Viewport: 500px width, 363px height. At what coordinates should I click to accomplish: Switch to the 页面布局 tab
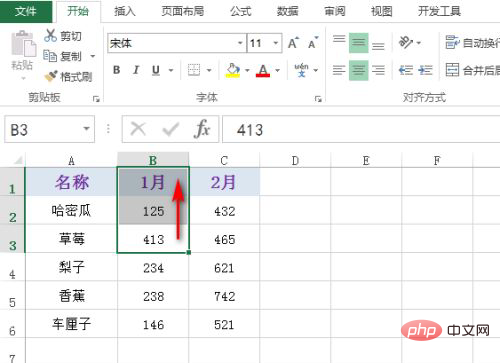point(183,11)
